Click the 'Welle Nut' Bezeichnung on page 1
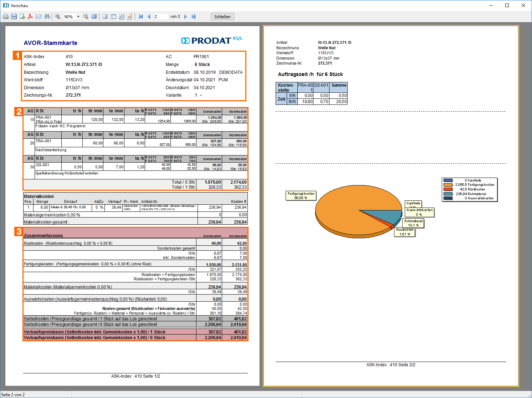532x398 pixels. 75,72
